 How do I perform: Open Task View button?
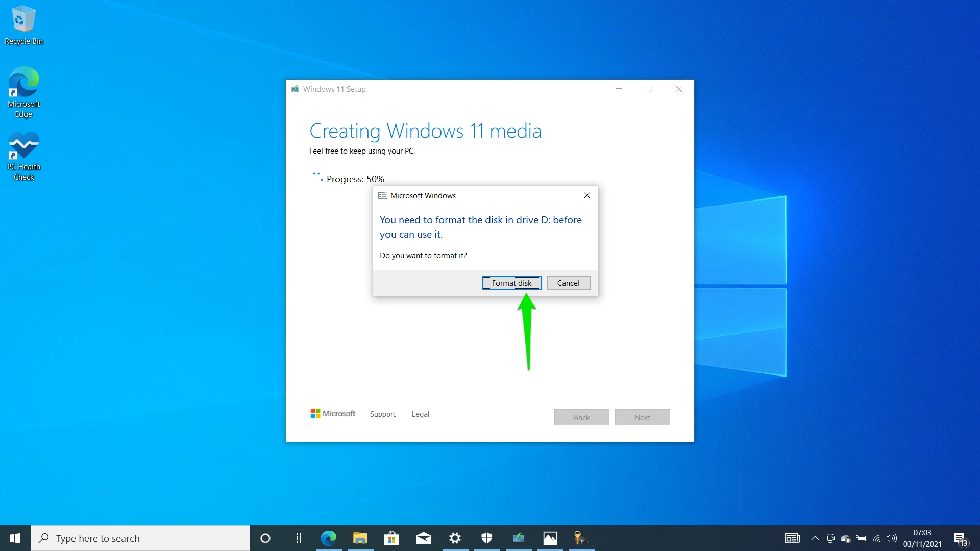point(296,538)
